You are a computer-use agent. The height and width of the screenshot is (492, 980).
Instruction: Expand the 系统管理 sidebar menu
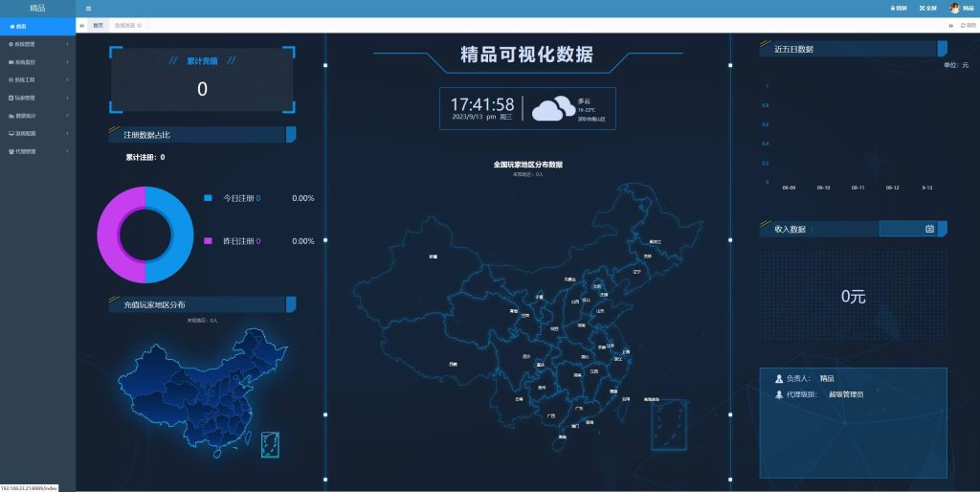coord(37,44)
